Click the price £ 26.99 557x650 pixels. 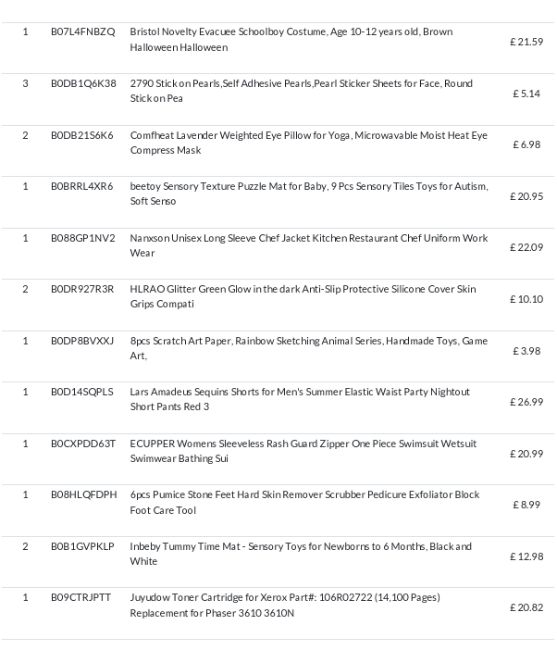click(x=526, y=402)
